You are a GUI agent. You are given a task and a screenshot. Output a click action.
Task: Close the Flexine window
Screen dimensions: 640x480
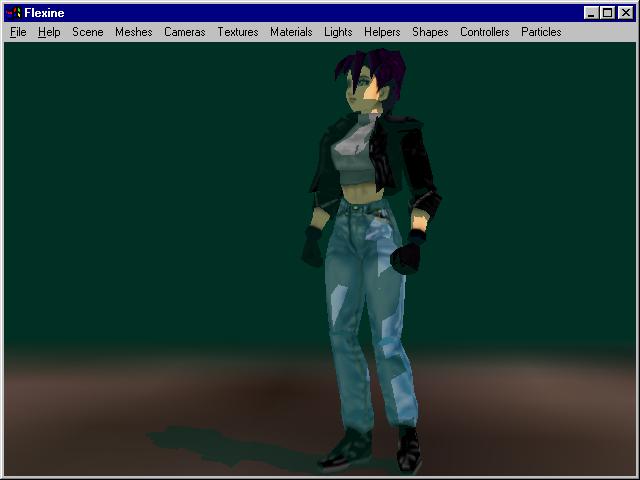[625, 13]
